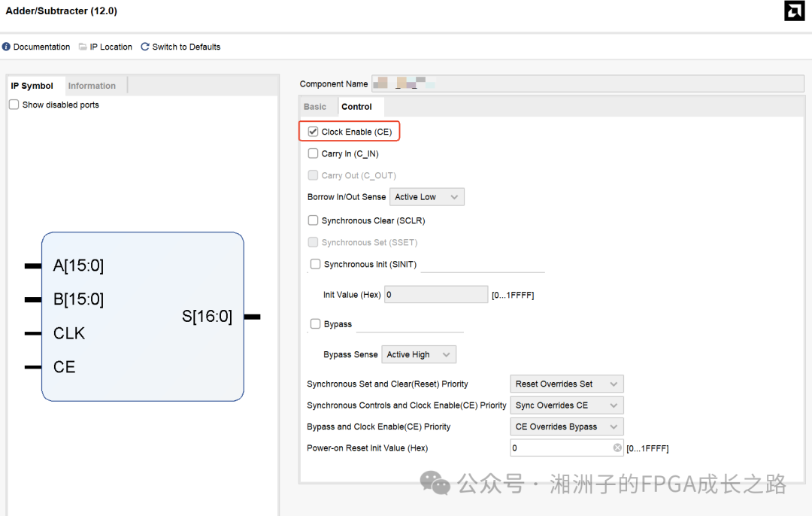The image size is (812, 516).
Task: Open the Documentation info icon
Action: coord(6,47)
